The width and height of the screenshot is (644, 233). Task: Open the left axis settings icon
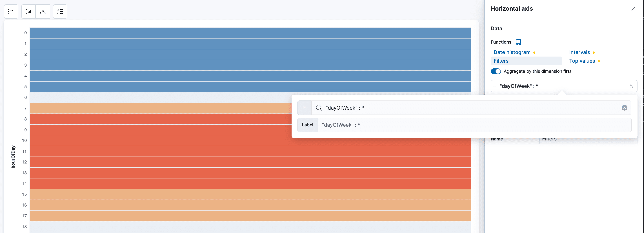28,12
